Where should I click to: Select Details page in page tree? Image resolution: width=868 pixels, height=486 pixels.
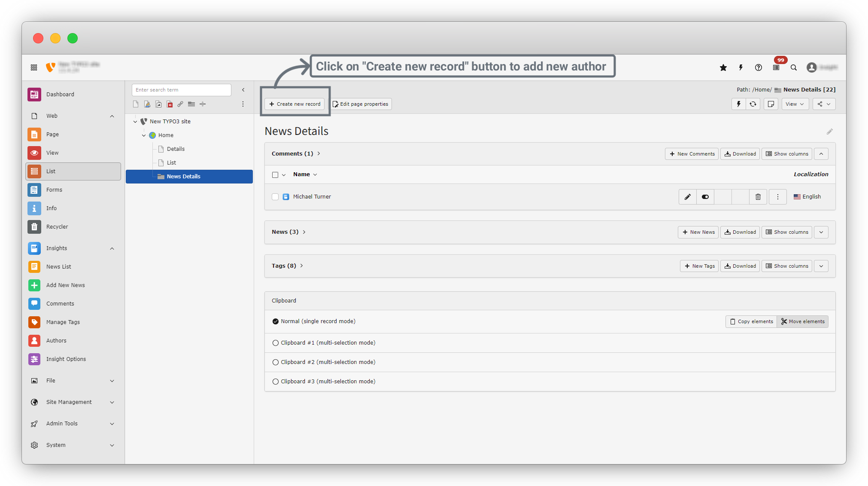[x=176, y=149]
